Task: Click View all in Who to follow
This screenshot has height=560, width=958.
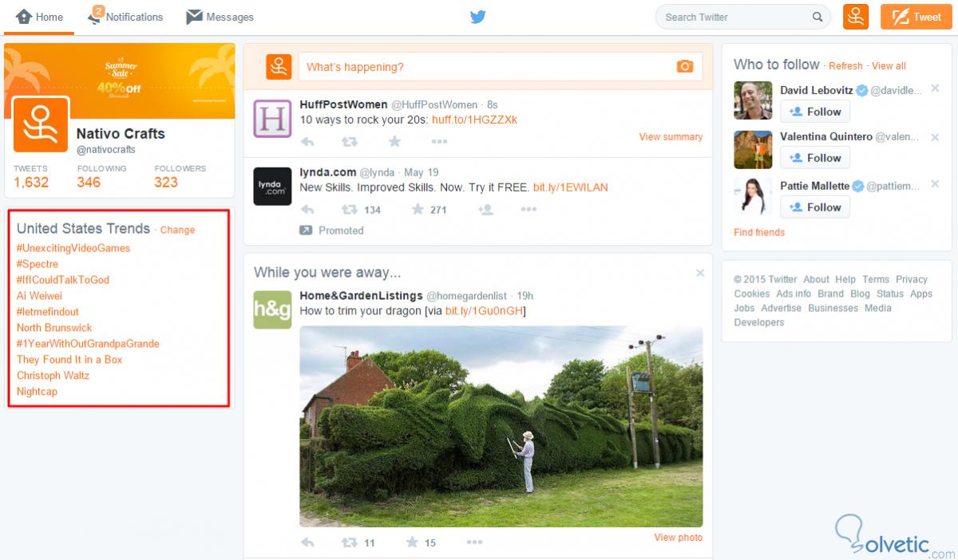Action: (889, 66)
